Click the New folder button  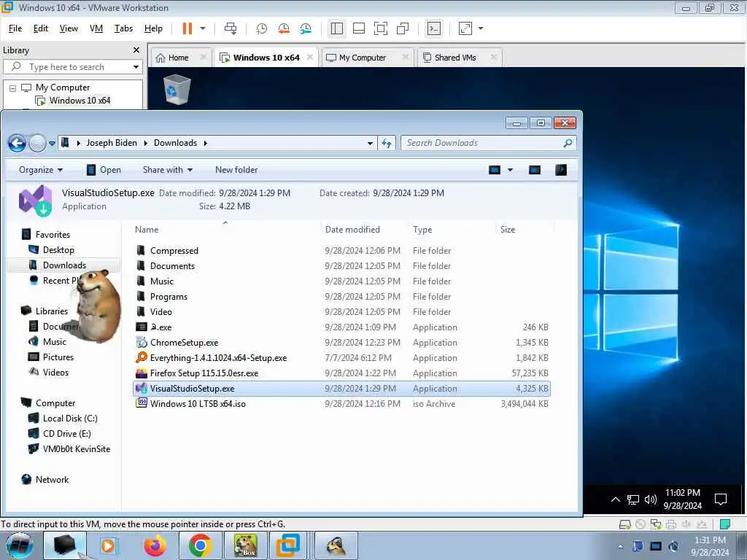[236, 170]
